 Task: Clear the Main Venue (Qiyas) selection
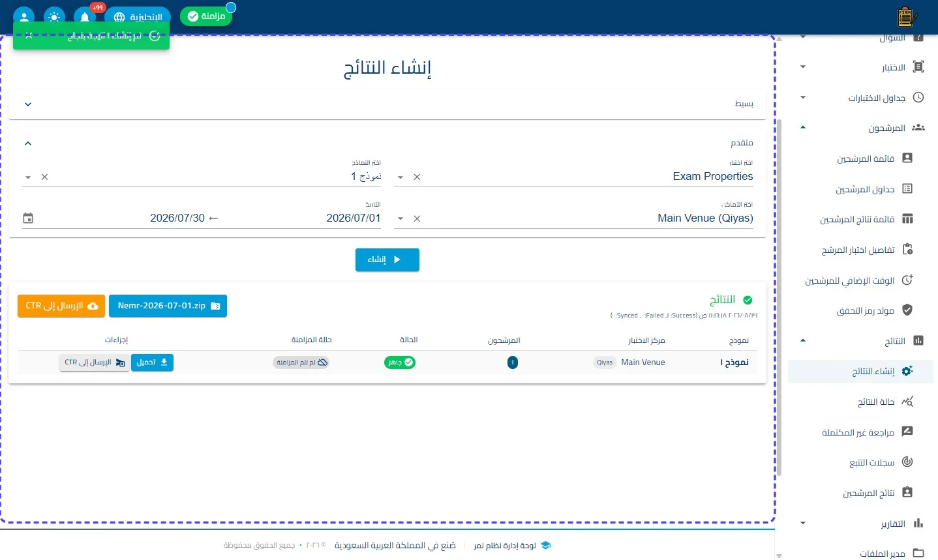click(x=417, y=218)
